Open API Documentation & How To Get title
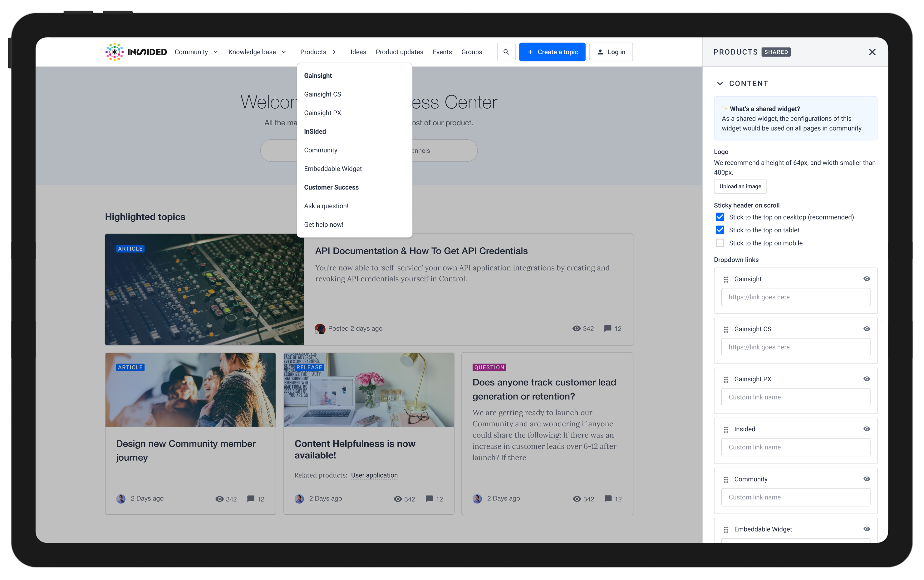The height and width of the screenshot is (580, 924). coord(421,251)
